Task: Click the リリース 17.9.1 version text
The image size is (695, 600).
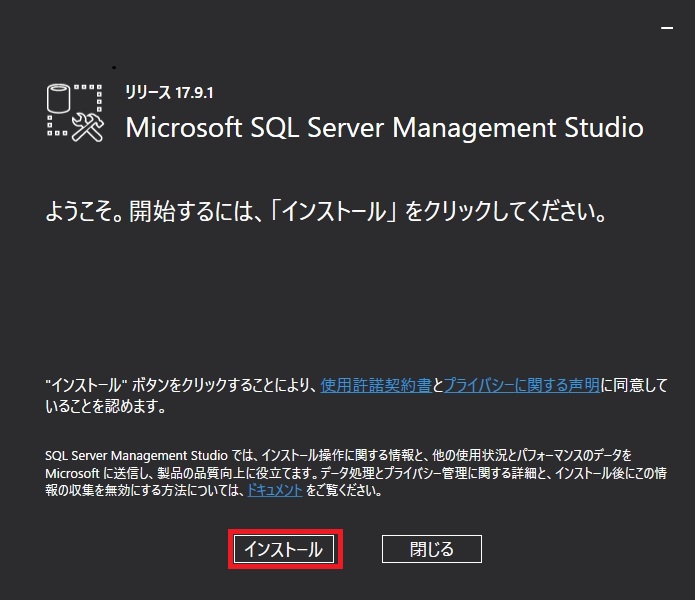Action: pyautogui.click(x=169, y=93)
